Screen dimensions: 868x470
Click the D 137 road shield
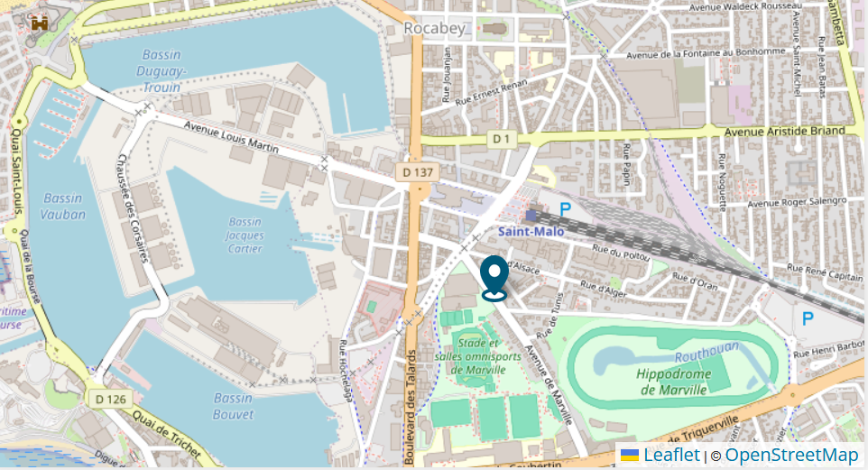pyautogui.click(x=418, y=172)
